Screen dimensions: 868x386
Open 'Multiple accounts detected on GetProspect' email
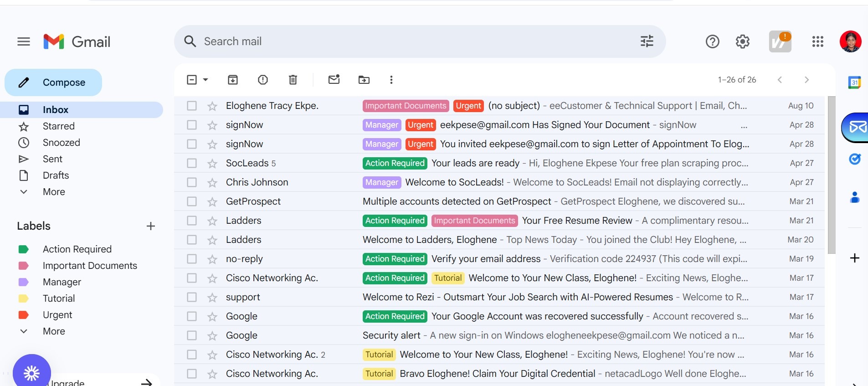click(499, 201)
